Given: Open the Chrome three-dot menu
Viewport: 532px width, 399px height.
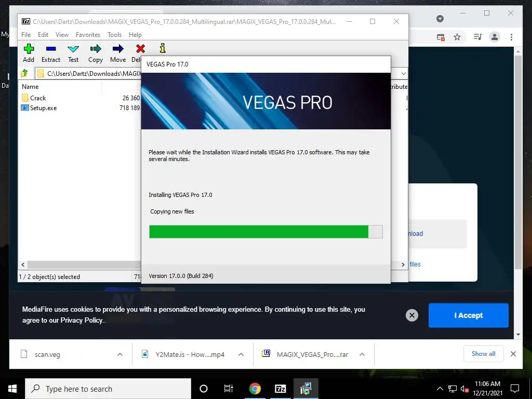Looking at the screenshot, I should click(511, 37).
